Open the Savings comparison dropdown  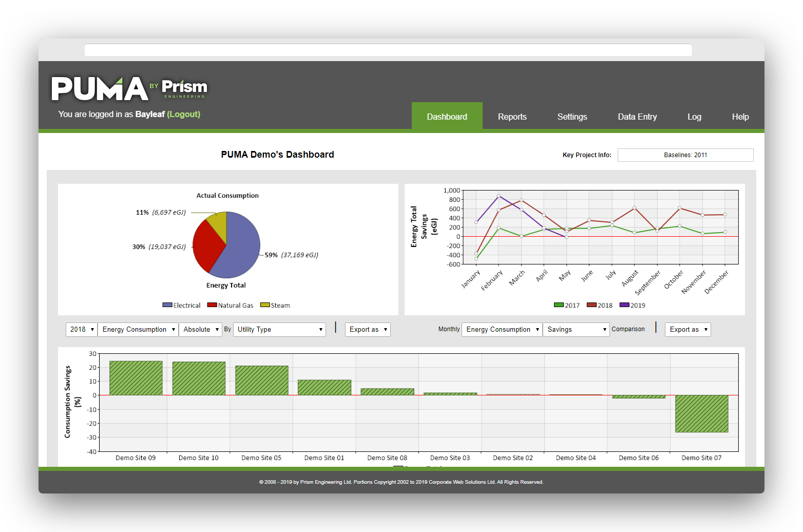pyautogui.click(x=576, y=329)
